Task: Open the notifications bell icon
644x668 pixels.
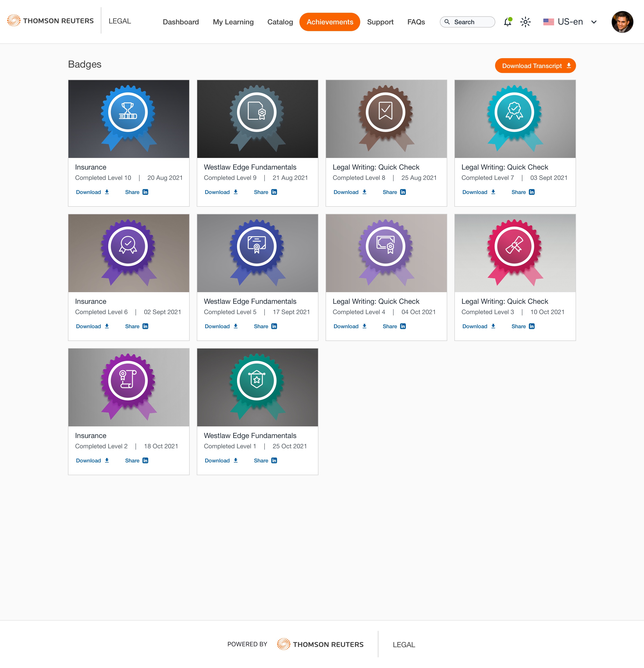Action: 508,22
